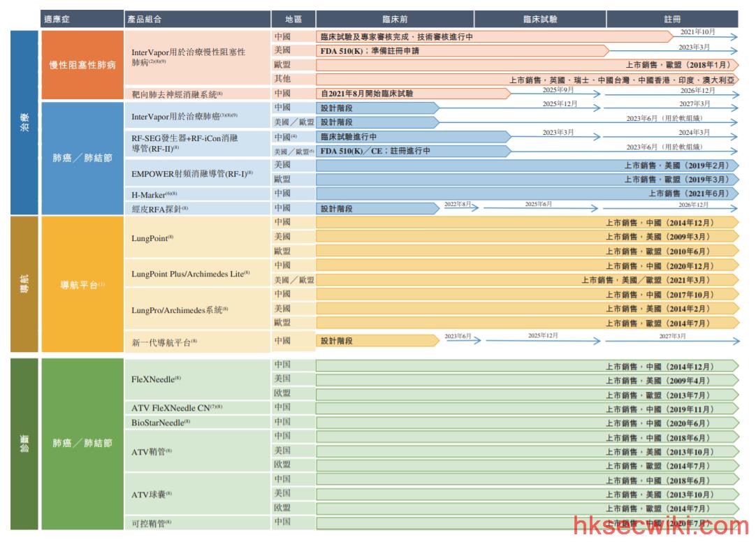Click the 適應症 column header
This screenshot has width=756, height=542.
pos(82,20)
